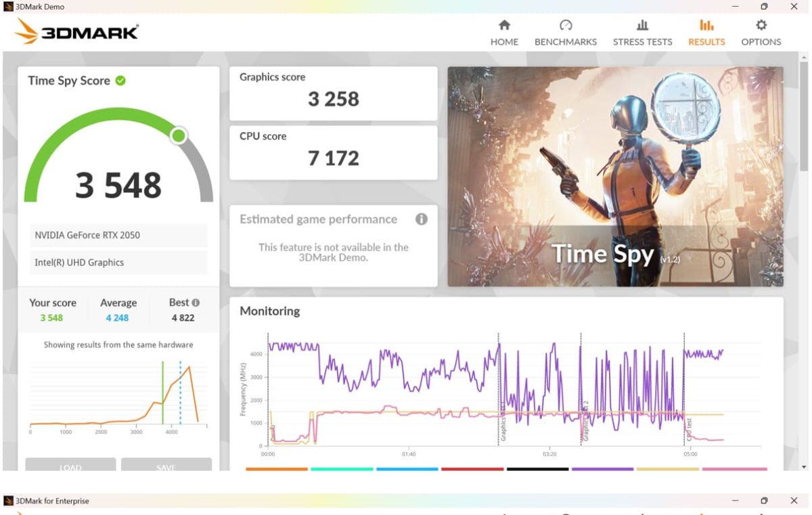Click the NVIDIA GeForce RTX 2050 entry
Image resolution: width=812 pixels, height=515 pixels.
tap(118, 236)
